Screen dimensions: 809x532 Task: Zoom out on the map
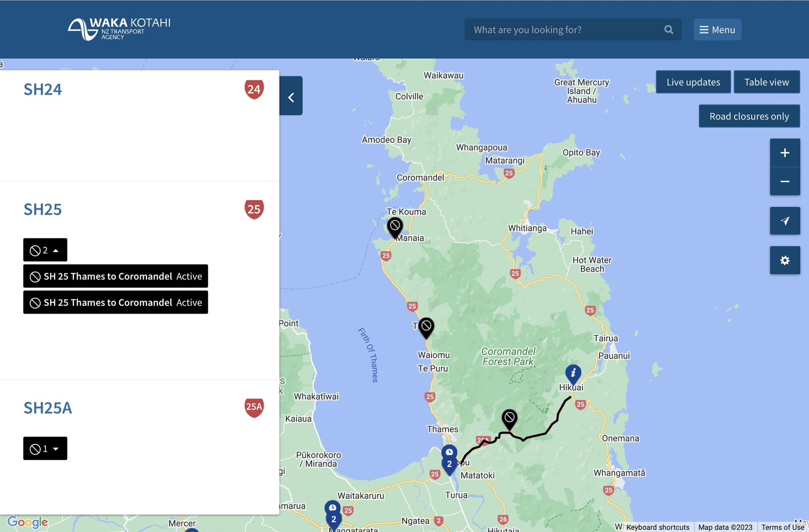pyautogui.click(x=785, y=181)
